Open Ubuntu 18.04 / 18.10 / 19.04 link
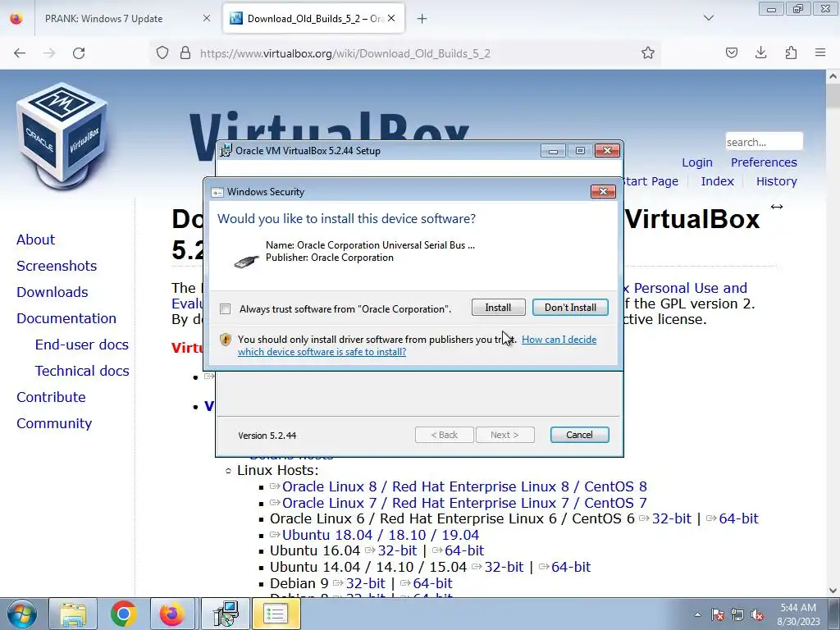The image size is (840, 630). tap(381, 535)
